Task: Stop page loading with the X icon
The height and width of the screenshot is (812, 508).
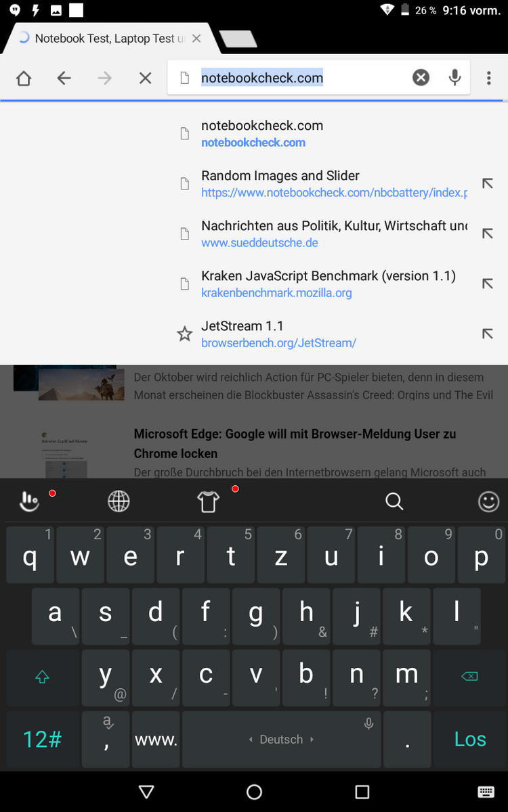Action: click(x=145, y=78)
